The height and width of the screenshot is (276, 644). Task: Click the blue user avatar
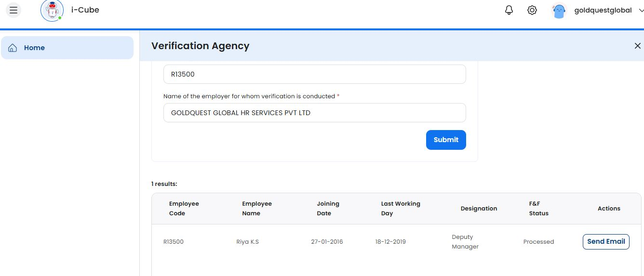(x=559, y=11)
